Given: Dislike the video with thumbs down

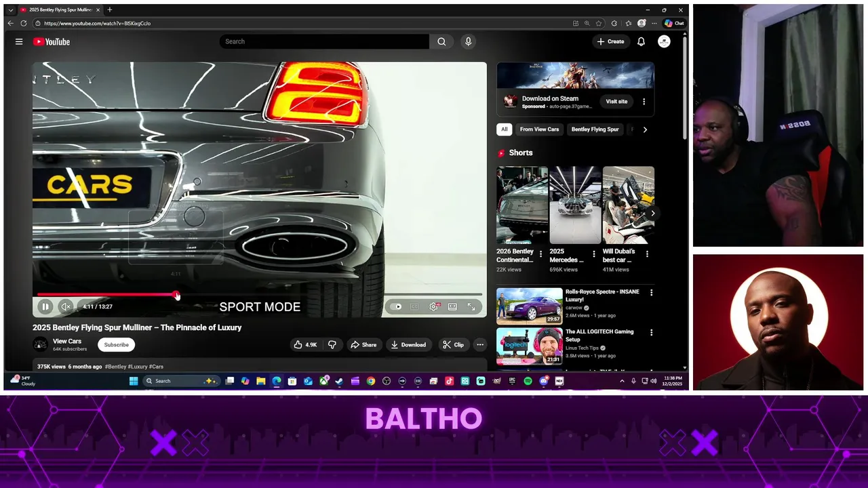Looking at the screenshot, I should (x=332, y=344).
